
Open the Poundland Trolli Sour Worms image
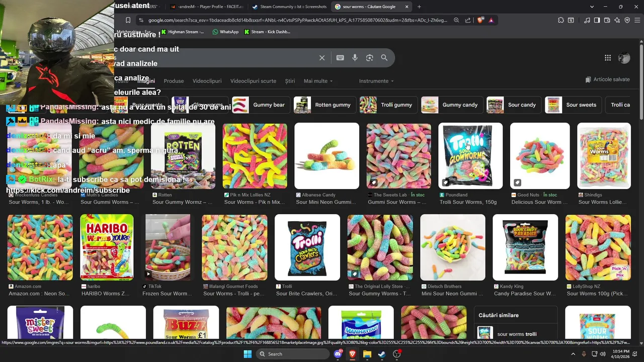pyautogui.click(x=470, y=156)
